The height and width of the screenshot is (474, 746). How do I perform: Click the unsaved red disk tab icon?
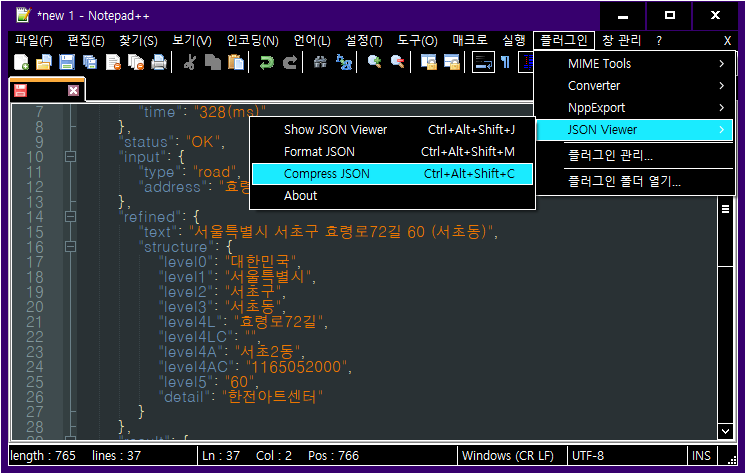(x=20, y=90)
